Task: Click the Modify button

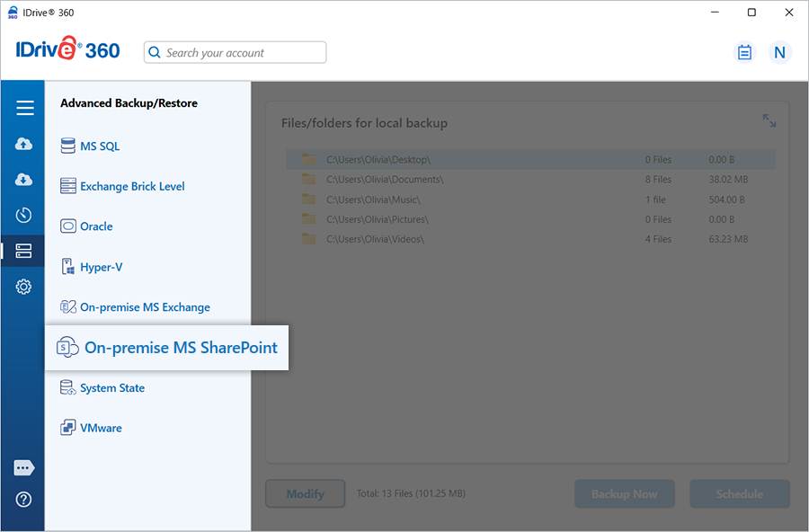Action: coord(305,493)
